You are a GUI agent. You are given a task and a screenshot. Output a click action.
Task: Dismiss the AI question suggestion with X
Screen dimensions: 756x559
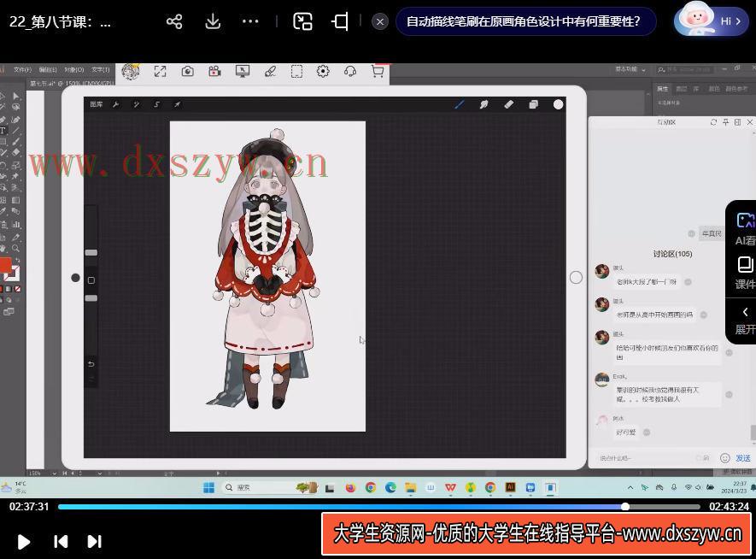coord(380,21)
